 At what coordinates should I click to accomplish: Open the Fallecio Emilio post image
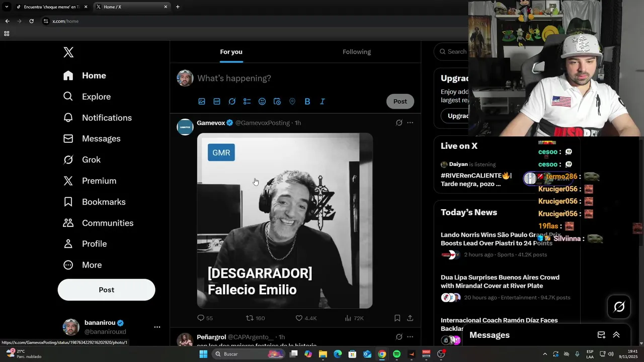285,221
